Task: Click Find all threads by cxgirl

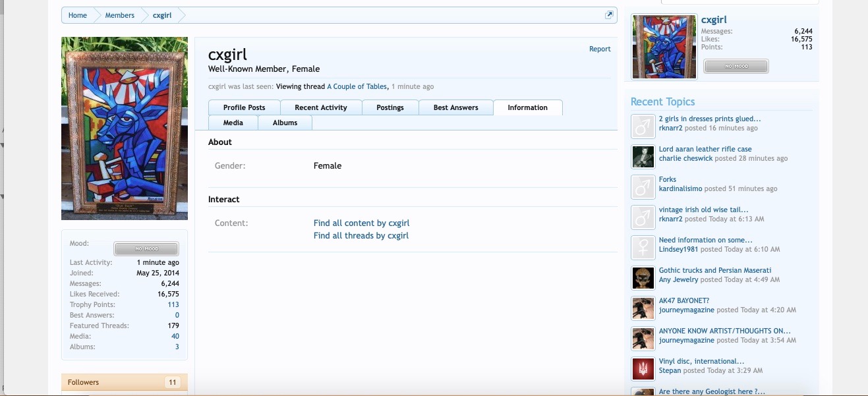Action: click(361, 236)
